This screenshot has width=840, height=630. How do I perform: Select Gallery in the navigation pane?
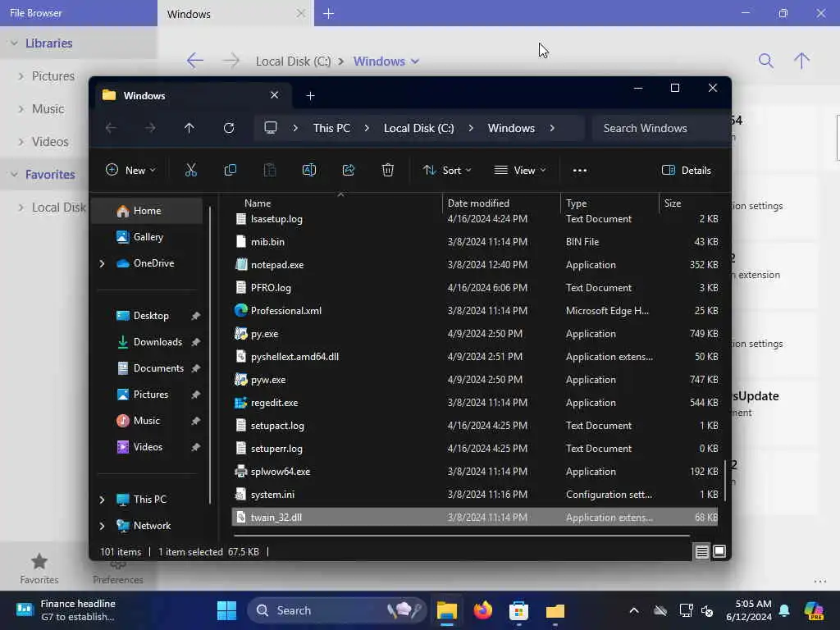(x=148, y=237)
